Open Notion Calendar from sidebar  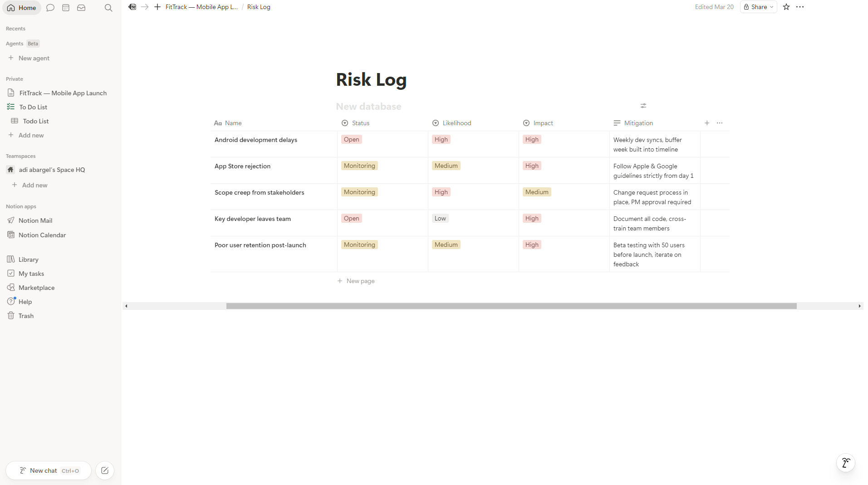[x=42, y=235]
